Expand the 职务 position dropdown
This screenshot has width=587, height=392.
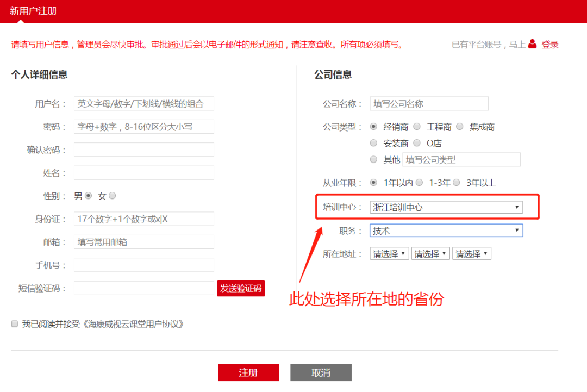pyautogui.click(x=446, y=231)
